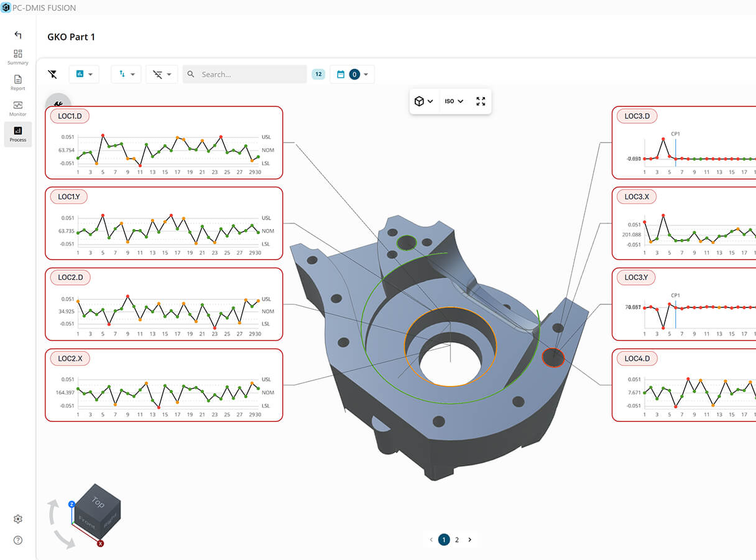The image size is (756, 560).
Task: Open the Report section
Action: coord(17,83)
